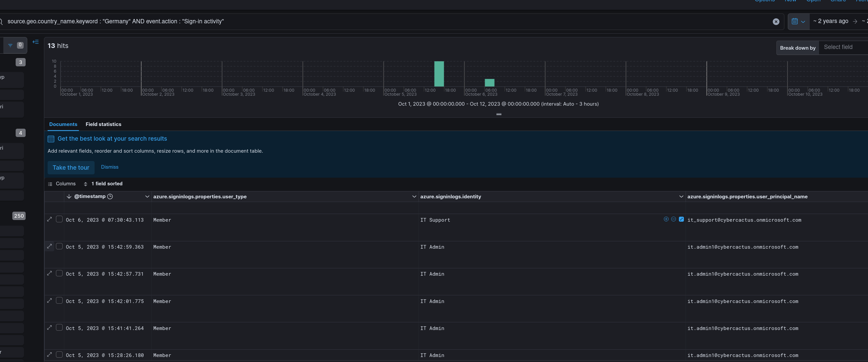The image size is (868, 362).
Task: Select the Documents tab
Action: 63,124
